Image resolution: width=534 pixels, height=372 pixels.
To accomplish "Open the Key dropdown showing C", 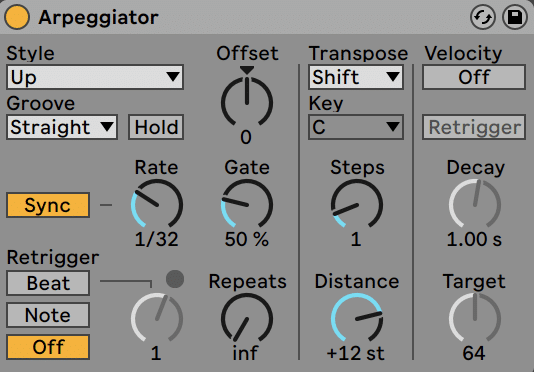I will click(x=356, y=127).
